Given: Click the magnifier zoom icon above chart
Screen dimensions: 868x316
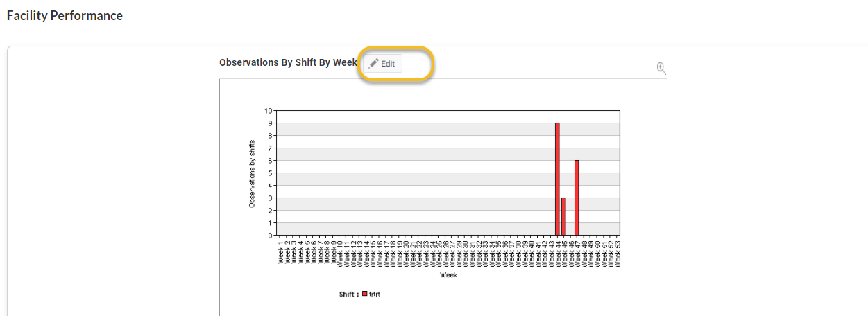Looking at the screenshot, I should pos(661,68).
